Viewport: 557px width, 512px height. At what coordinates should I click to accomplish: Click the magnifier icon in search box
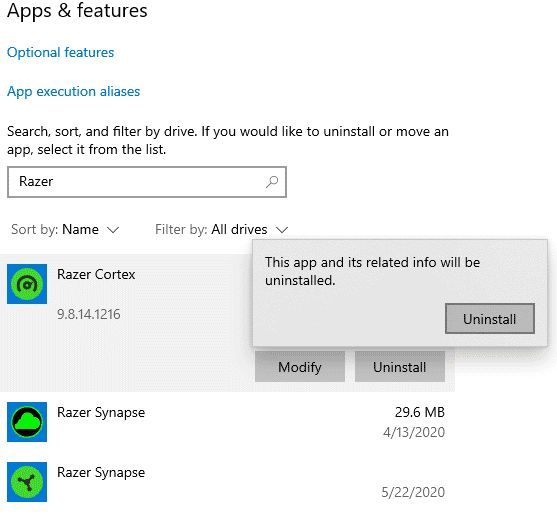272,182
